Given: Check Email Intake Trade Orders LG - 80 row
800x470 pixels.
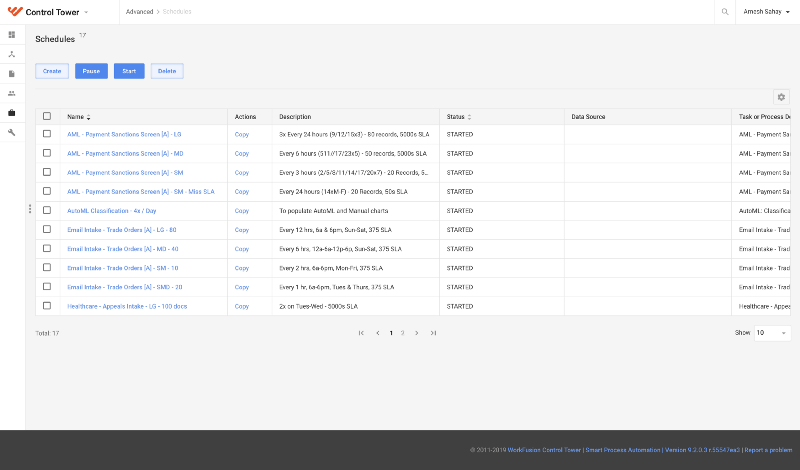Looking at the screenshot, I should 47,229.
